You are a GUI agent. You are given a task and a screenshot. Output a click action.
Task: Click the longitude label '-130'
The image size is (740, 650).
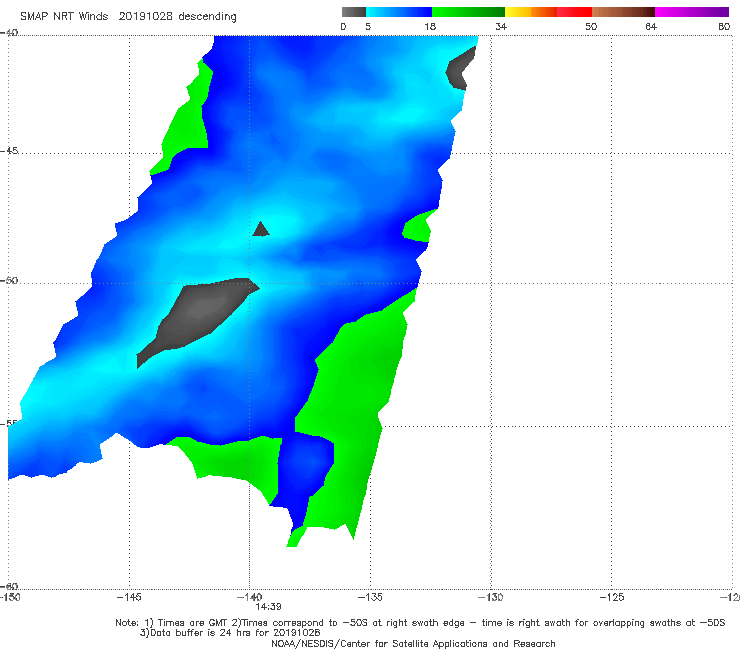[491, 597]
